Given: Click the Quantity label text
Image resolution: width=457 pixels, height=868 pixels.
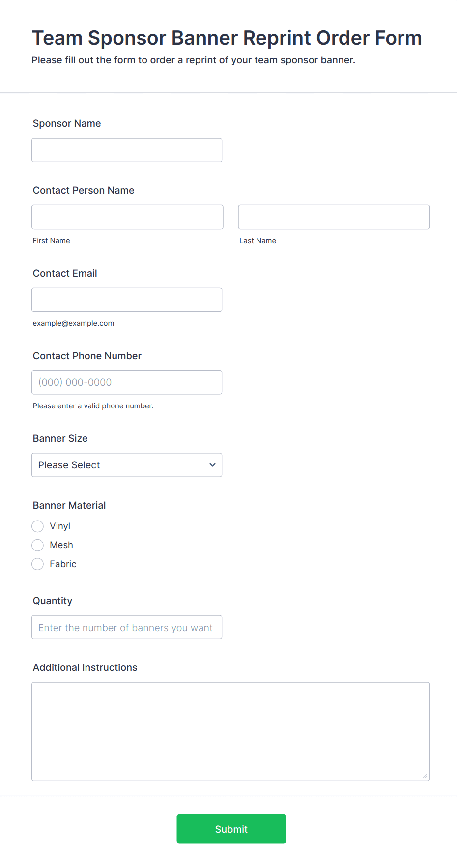Looking at the screenshot, I should 53,601.
